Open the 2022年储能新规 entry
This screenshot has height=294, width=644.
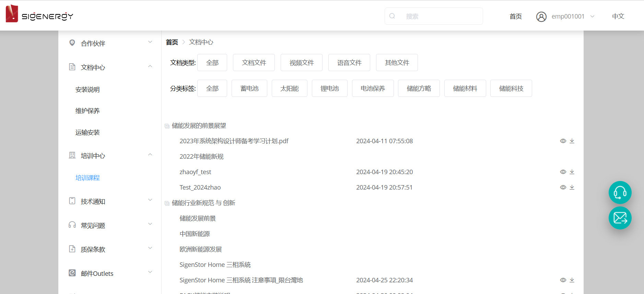pyautogui.click(x=201, y=156)
